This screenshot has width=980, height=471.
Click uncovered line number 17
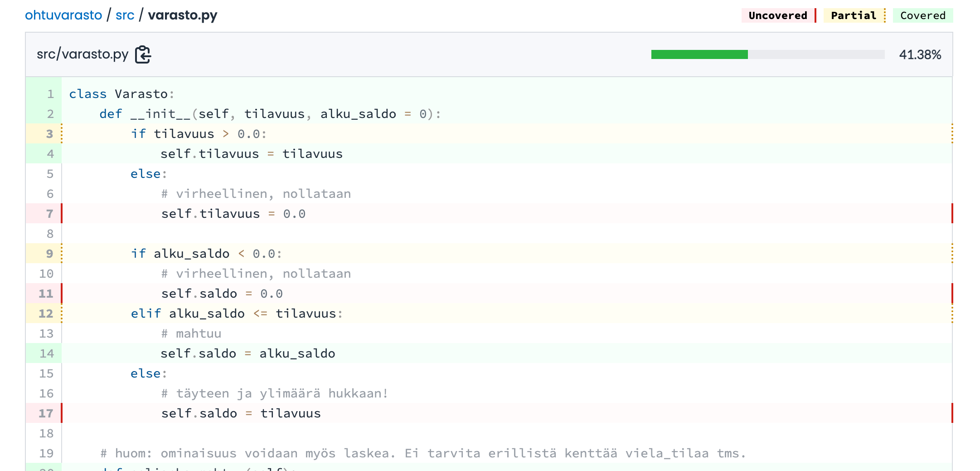click(x=46, y=413)
